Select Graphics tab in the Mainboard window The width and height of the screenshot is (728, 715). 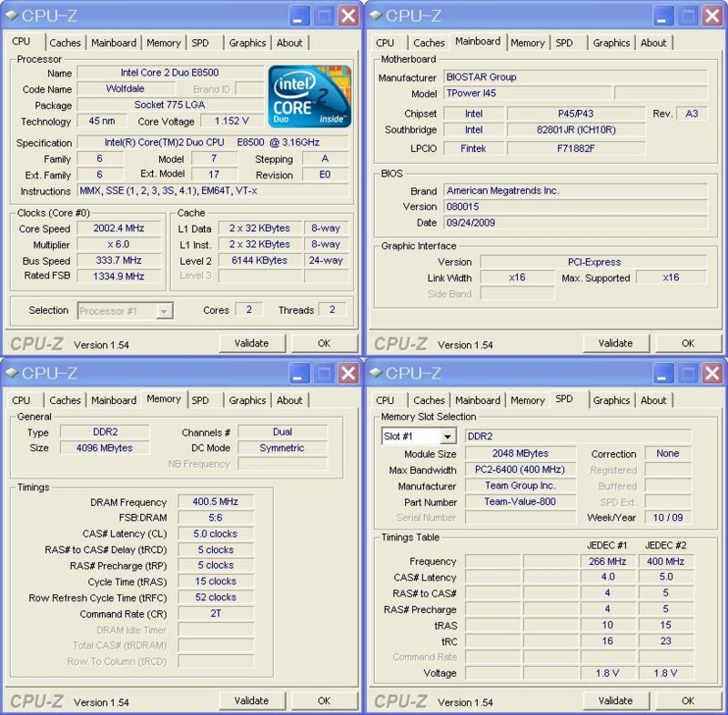[x=612, y=43]
